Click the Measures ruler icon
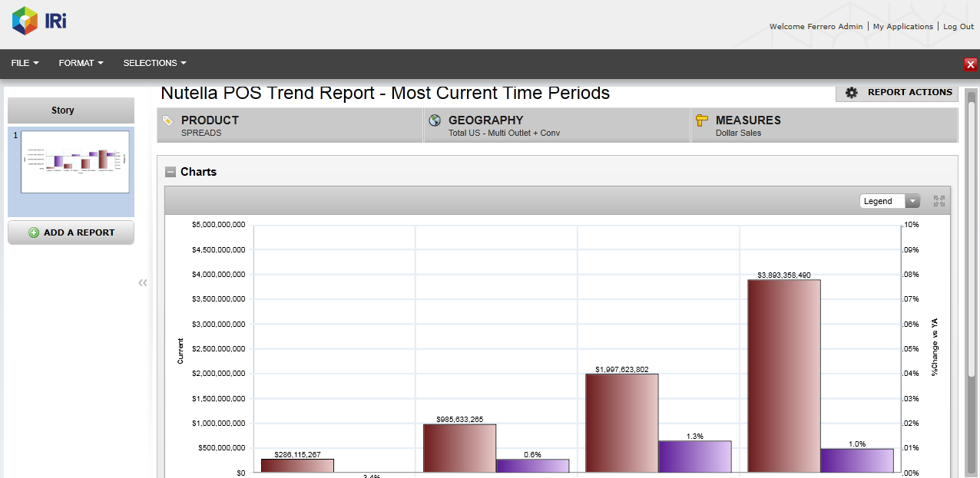980x478 pixels. coord(701,120)
